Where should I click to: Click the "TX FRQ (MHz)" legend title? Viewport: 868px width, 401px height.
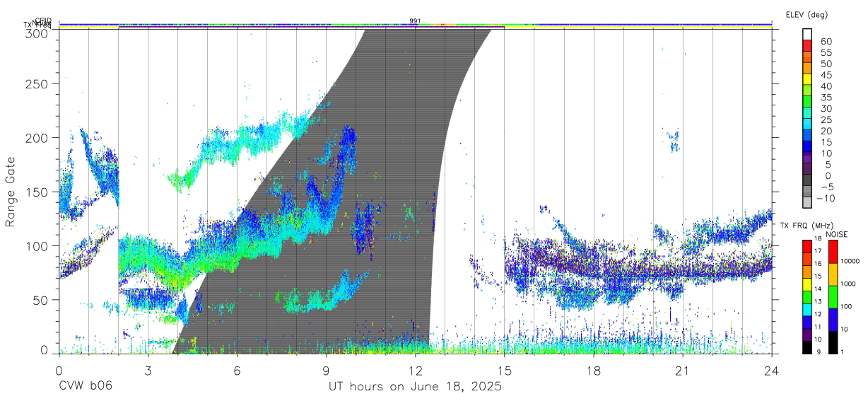808,226
